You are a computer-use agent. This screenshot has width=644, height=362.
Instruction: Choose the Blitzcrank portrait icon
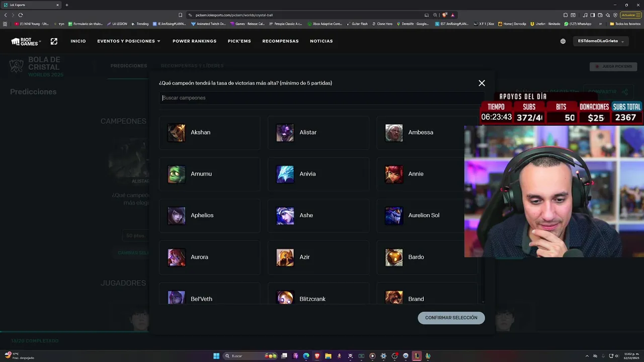pyautogui.click(x=285, y=297)
